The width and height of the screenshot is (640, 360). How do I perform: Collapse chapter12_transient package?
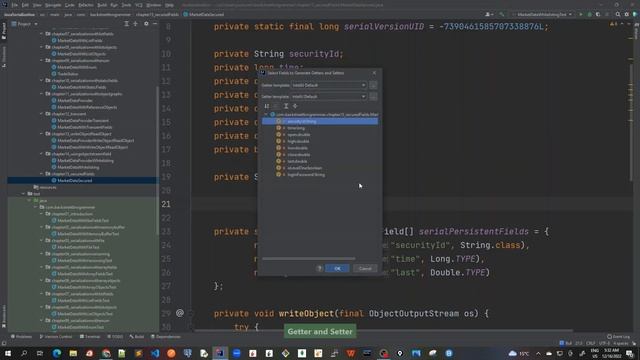[42, 114]
